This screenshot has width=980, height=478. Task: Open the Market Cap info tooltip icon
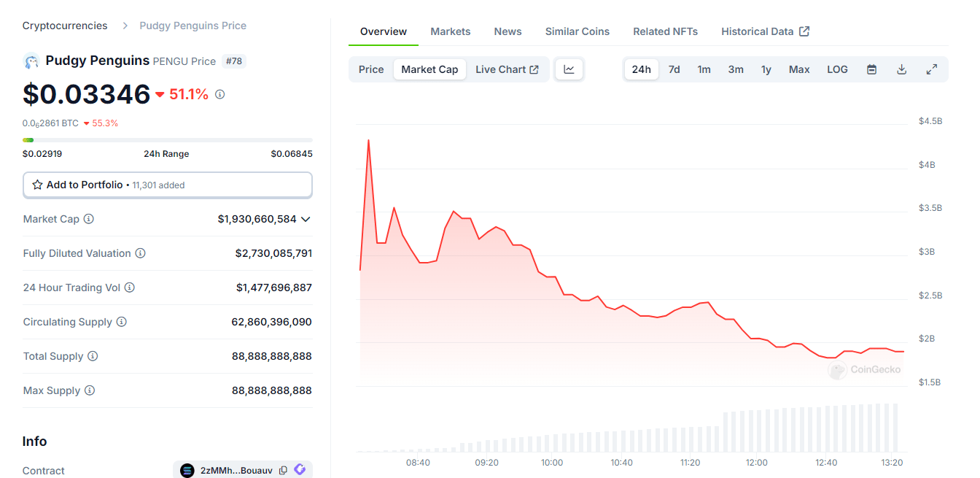[x=88, y=219]
